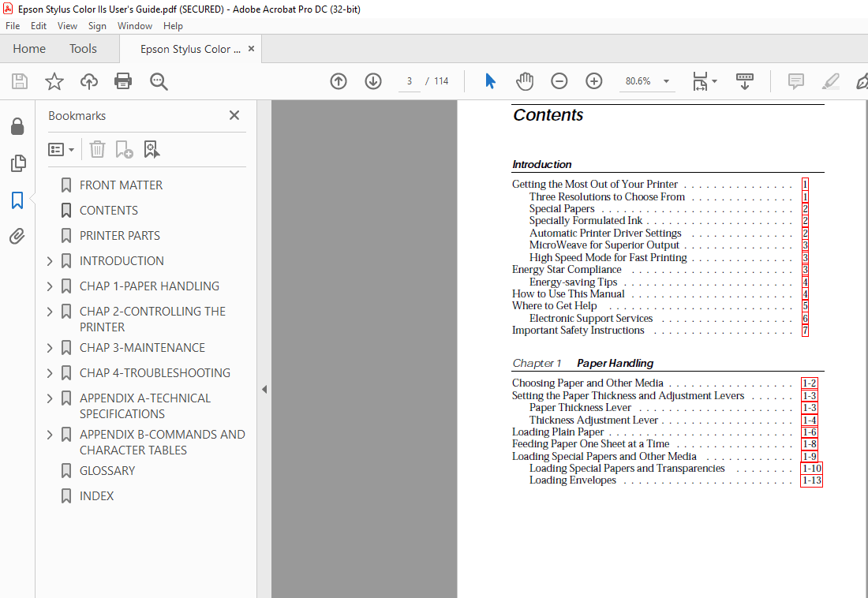The width and height of the screenshot is (868, 598).
Task: Click the zoom percentage field
Action: [x=638, y=81]
